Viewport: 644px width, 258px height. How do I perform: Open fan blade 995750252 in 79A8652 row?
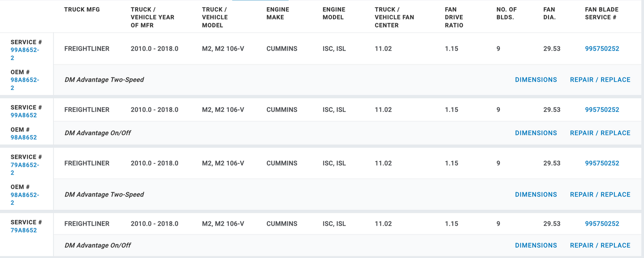point(602,224)
